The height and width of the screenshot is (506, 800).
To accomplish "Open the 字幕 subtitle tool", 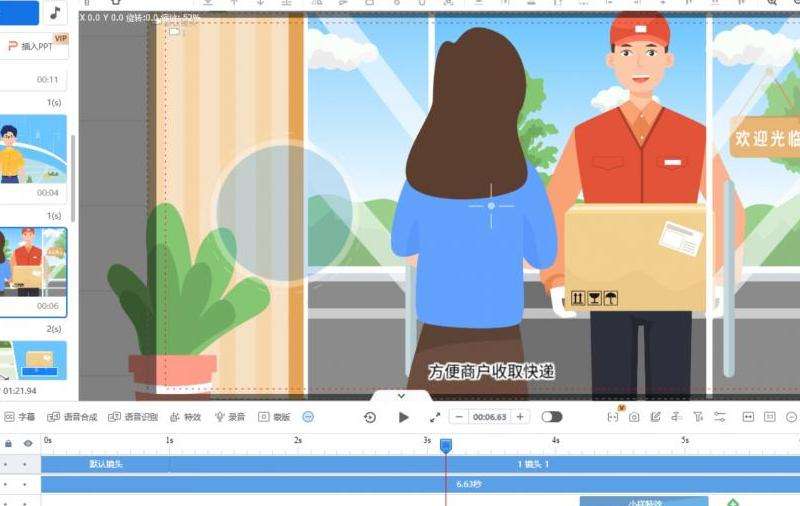I will click(x=19, y=417).
